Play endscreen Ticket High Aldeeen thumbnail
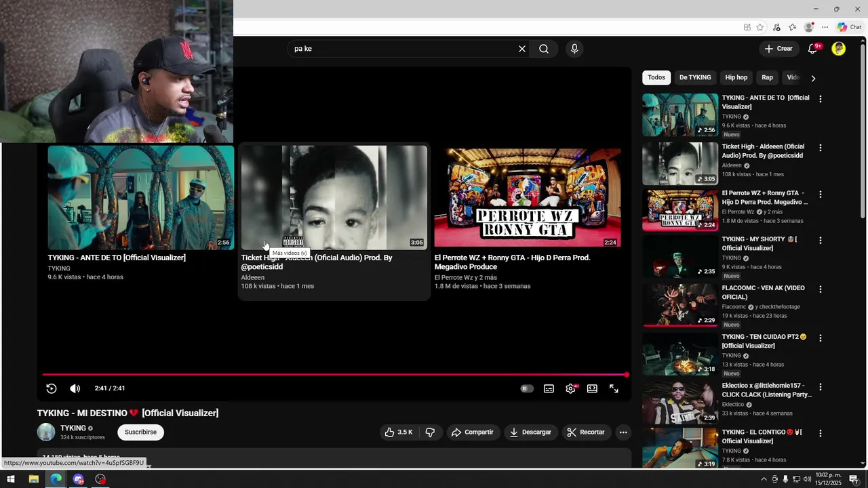Viewport: 868px width, 488px height. tap(334, 197)
